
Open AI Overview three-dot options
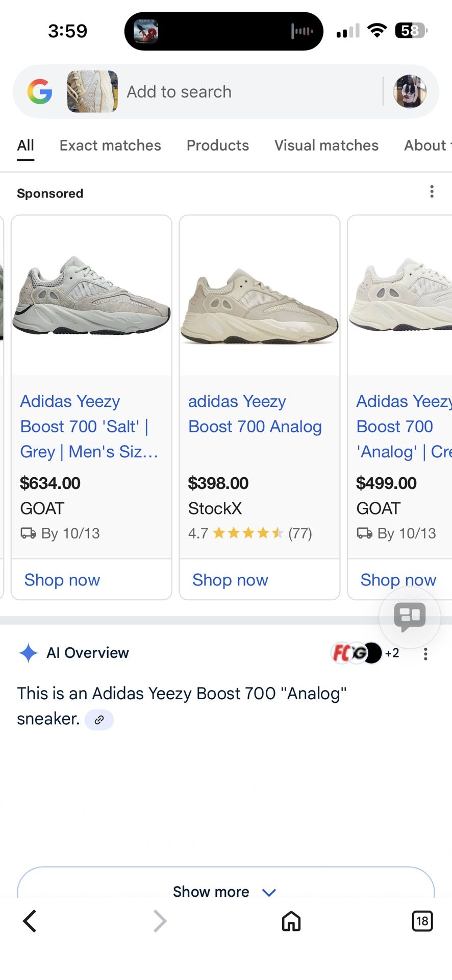[425, 654]
